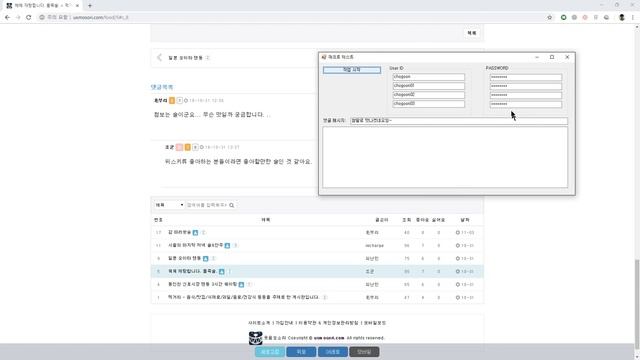
Task: Open the green circle extension icon in Chrome
Action: coord(564,18)
